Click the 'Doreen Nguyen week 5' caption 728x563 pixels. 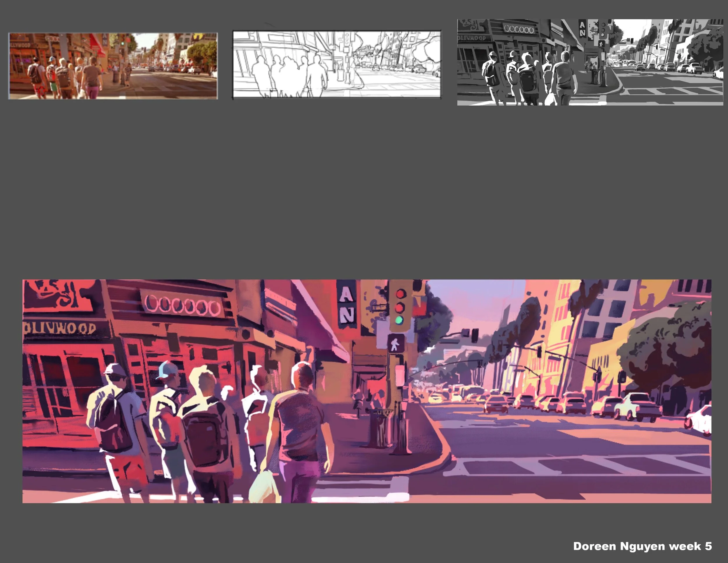pyautogui.click(x=642, y=546)
